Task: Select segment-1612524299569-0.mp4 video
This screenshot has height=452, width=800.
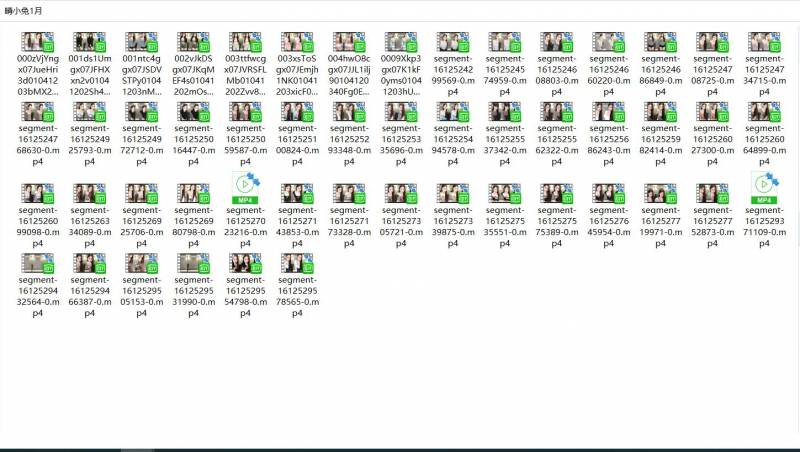Action: point(453,42)
